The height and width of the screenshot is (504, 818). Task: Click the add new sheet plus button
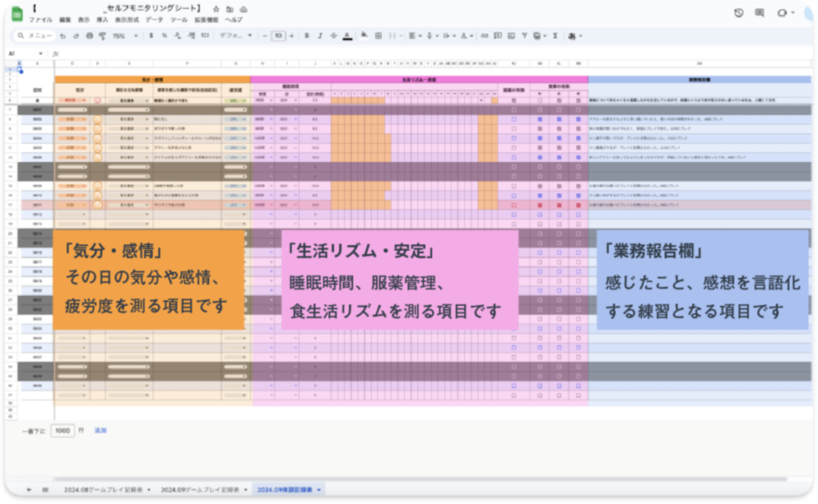click(29, 489)
